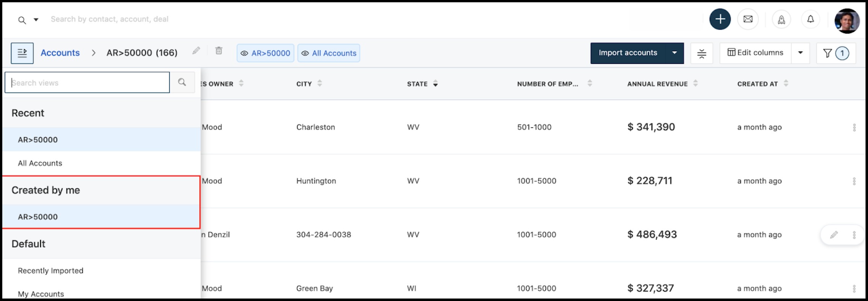868x301 pixels.
Task: Open the search scope dropdown arrow
Action: 36,19
